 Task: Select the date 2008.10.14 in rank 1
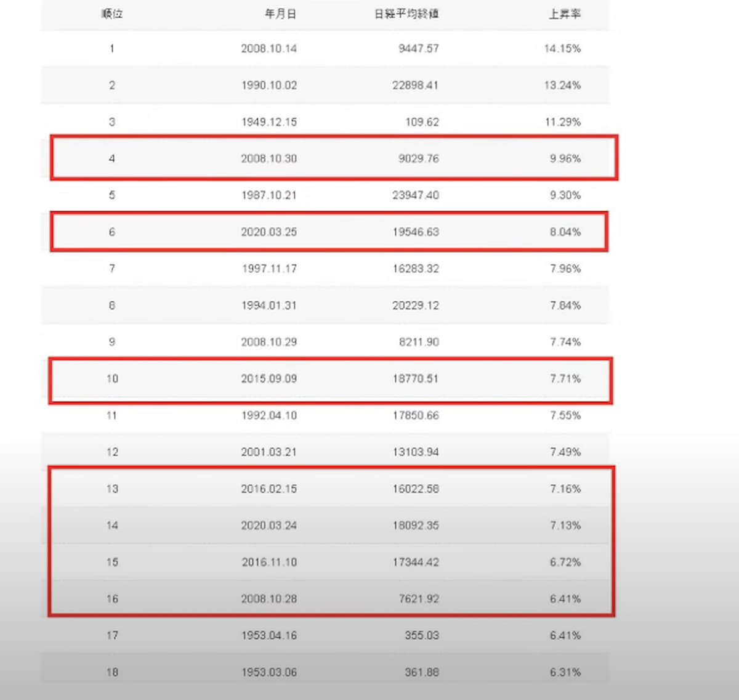point(269,49)
